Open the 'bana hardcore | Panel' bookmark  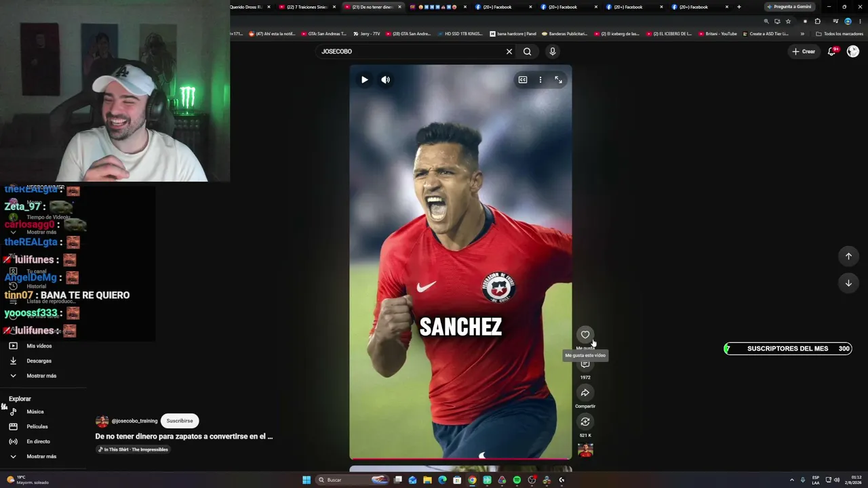tap(512, 34)
